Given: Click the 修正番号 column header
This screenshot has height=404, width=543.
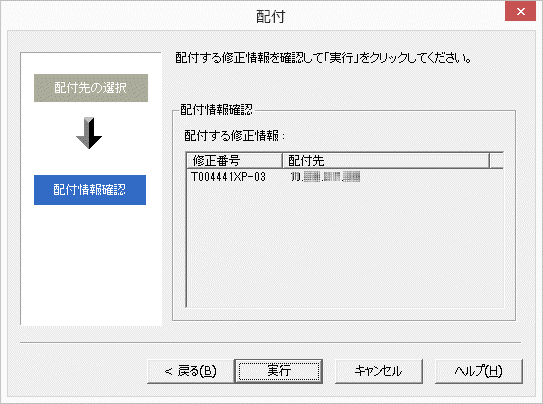Looking at the screenshot, I should (x=234, y=161).
